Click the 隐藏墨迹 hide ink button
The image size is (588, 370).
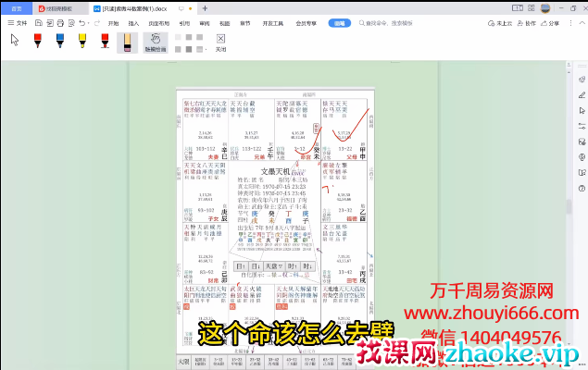156,43
